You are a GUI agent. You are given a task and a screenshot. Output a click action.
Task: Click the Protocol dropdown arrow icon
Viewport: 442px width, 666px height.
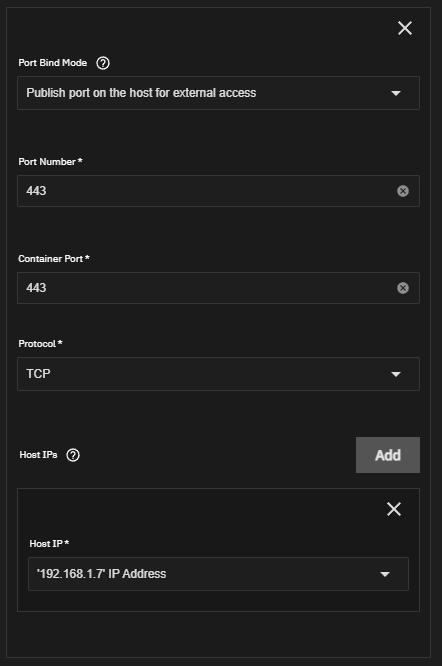396,374
